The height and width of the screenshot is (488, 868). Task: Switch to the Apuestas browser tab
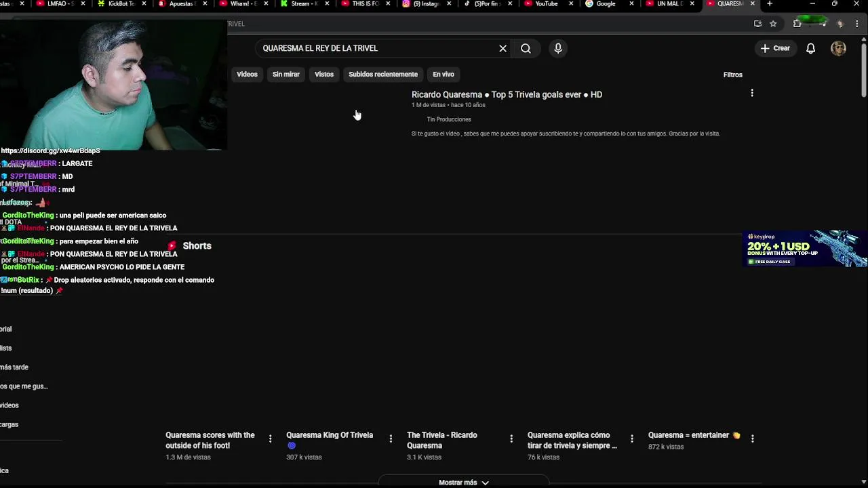180,3
